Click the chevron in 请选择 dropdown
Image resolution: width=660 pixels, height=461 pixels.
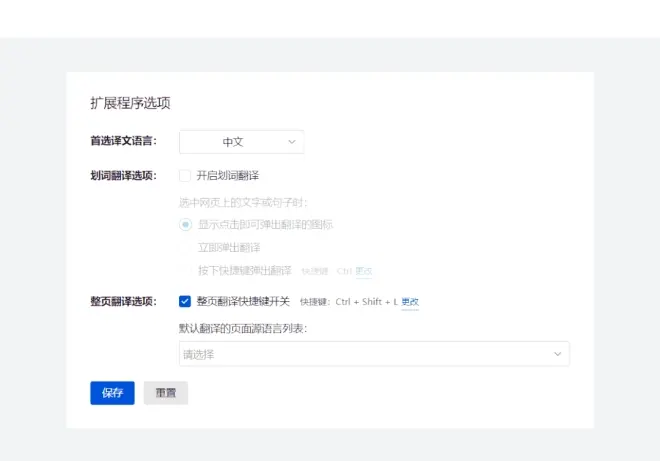pyautogui.click(x=557, y=354)
